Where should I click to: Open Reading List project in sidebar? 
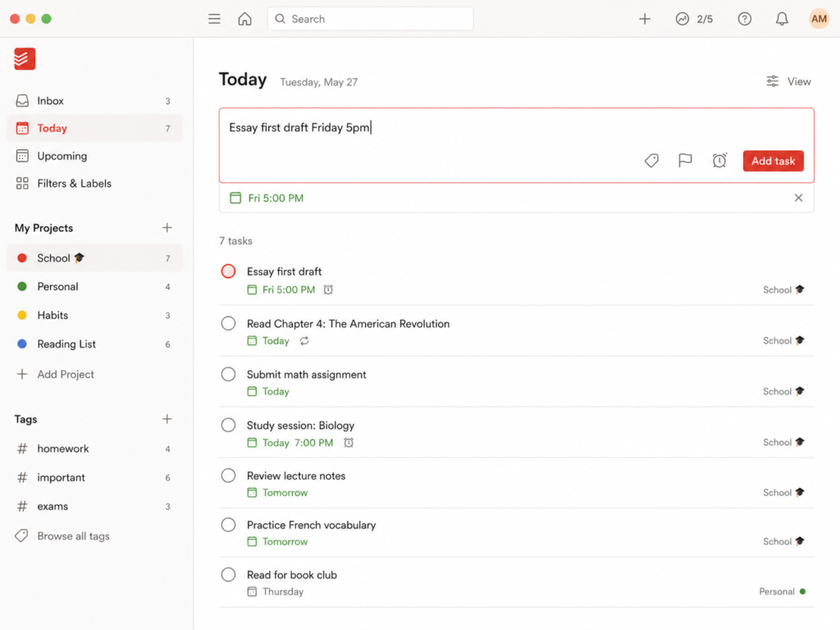pos(95,344)
